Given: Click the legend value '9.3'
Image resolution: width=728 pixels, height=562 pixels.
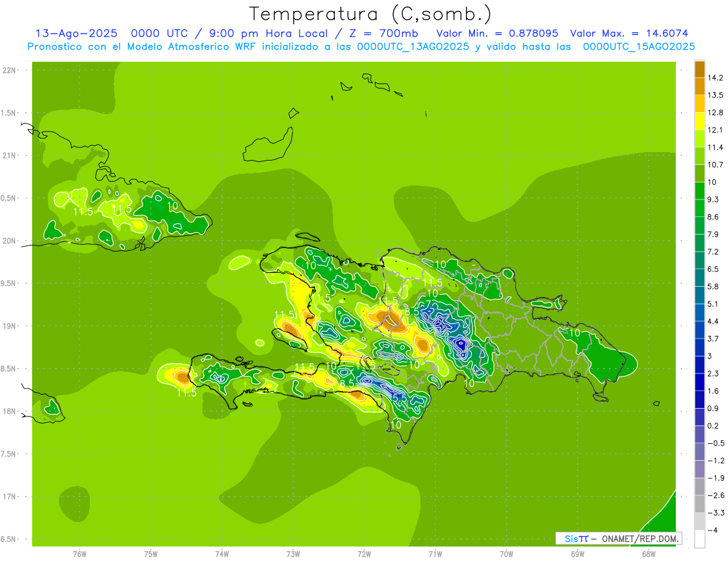Looking at the screenshot, I should [714, 199].
